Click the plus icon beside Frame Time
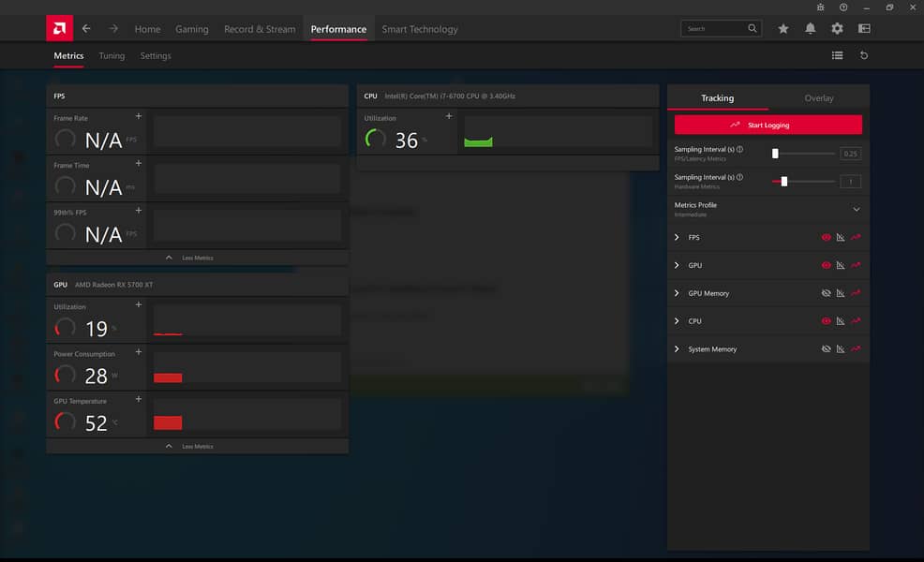 139,163
